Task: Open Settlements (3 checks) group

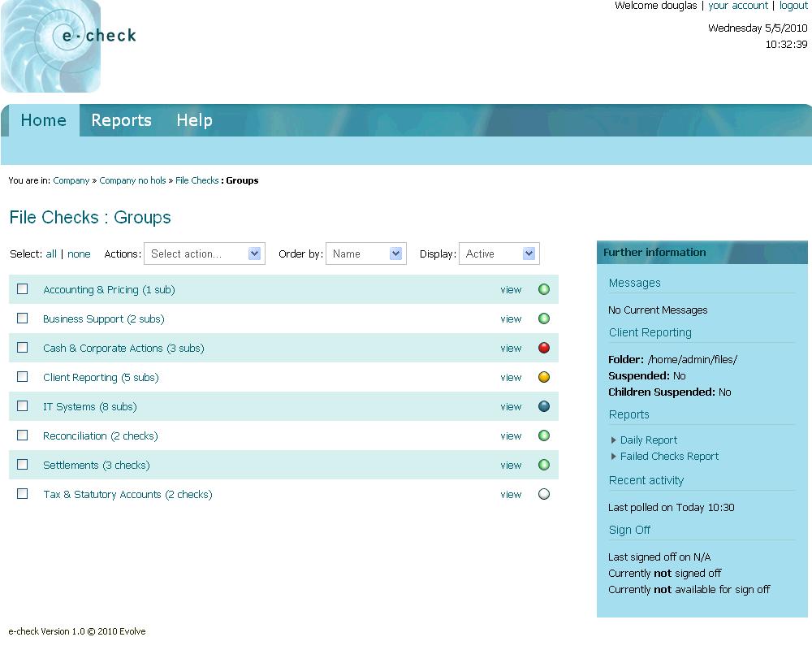Action: click(x=97, y=465)
